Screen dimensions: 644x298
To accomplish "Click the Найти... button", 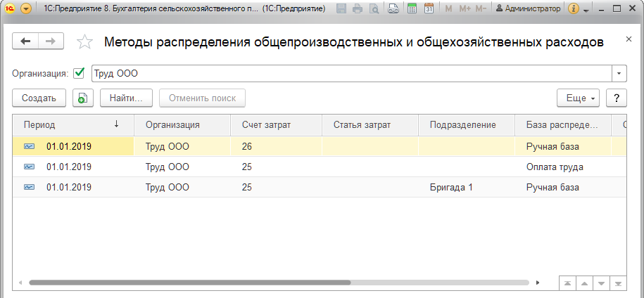I will (x=126, y=98).
